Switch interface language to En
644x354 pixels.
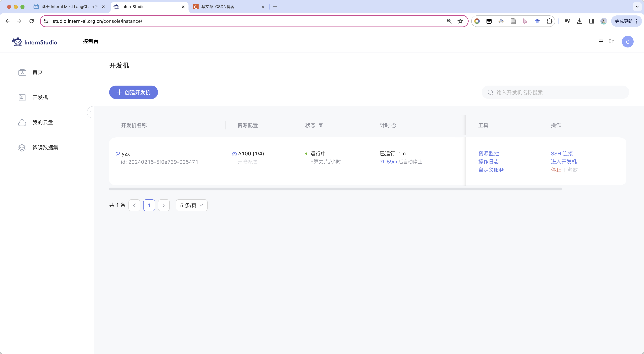click(611, 41)
